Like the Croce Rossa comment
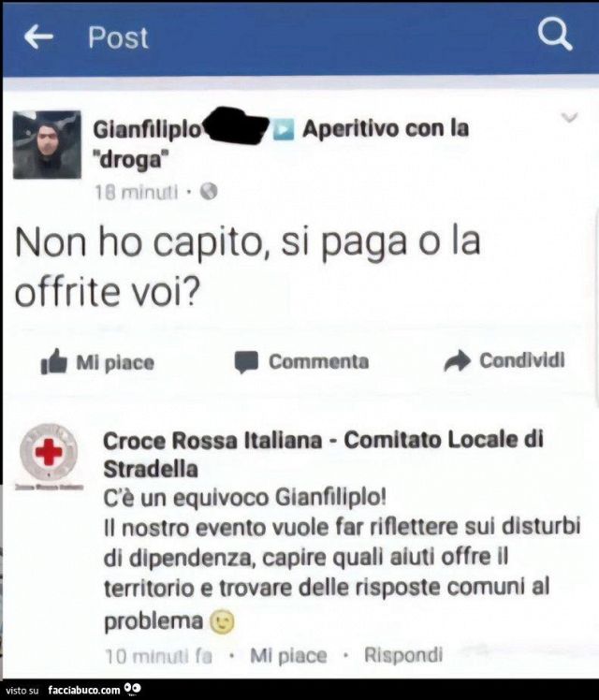 point(288,656)
